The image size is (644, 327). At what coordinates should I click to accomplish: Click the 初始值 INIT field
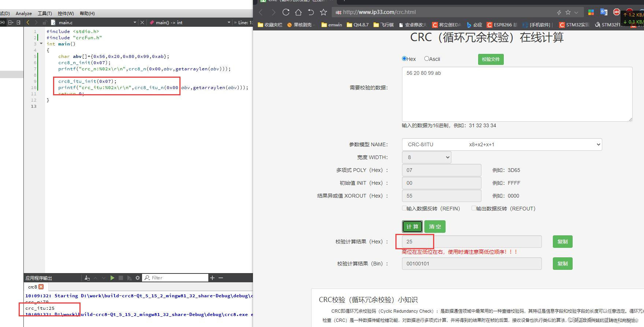coord(442,183)
